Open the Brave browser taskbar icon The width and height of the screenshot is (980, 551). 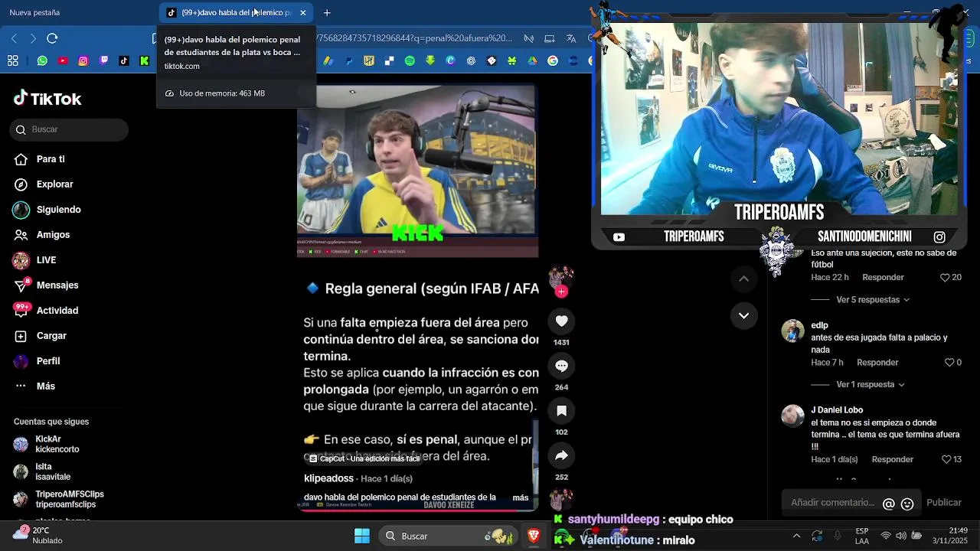[534, 536]
